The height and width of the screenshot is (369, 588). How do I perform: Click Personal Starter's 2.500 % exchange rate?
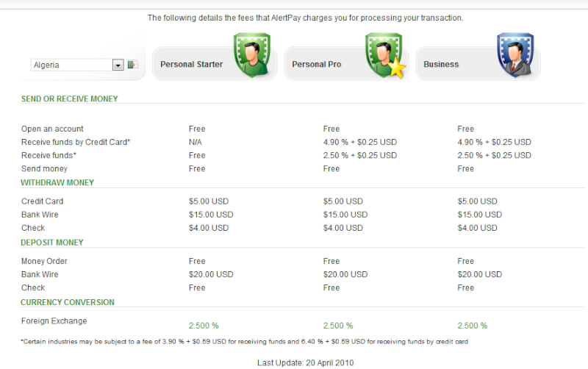204,326
